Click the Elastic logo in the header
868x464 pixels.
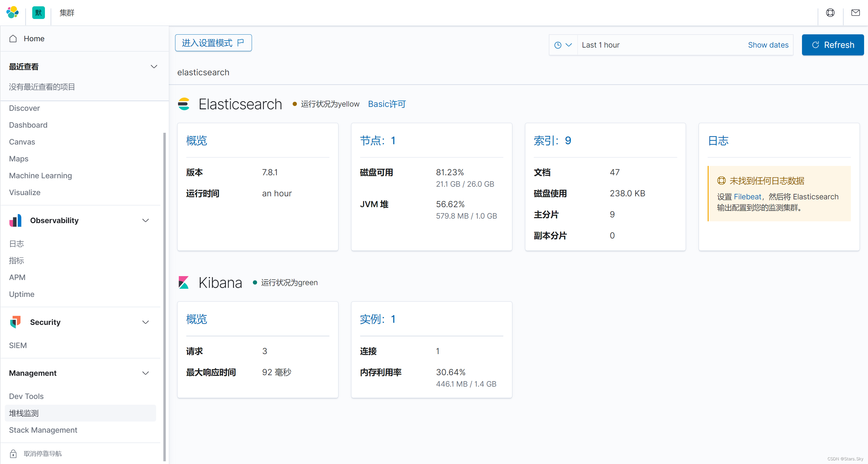(x=12, y=12)
